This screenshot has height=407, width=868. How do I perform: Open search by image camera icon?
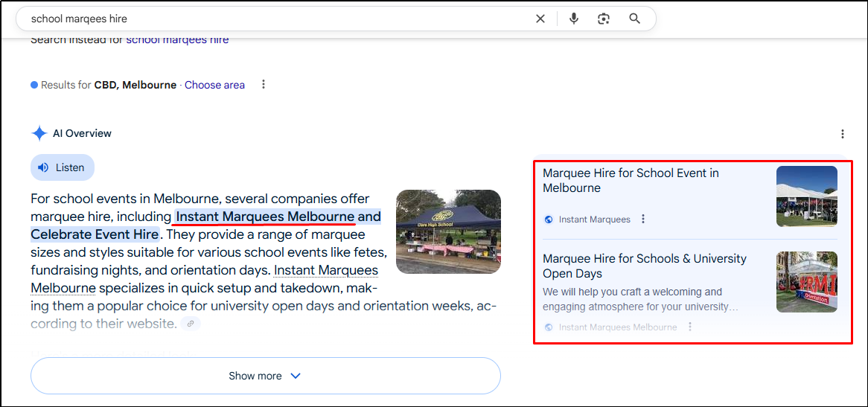pyautogui.click(x=604, y=19)
